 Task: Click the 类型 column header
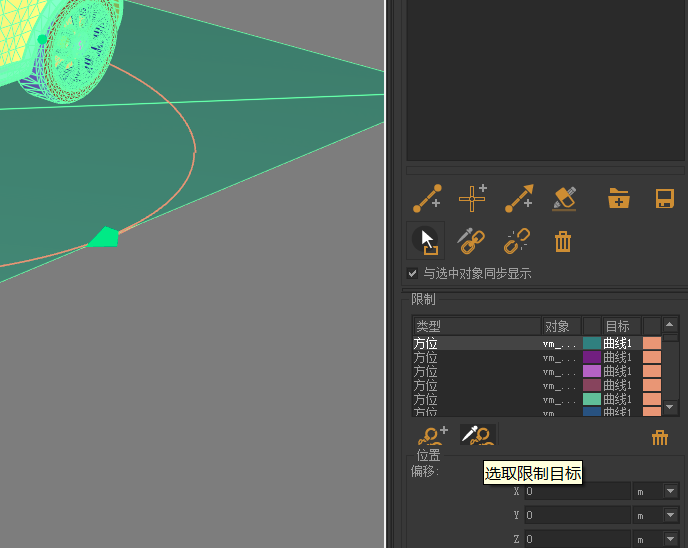coord(476,326)
